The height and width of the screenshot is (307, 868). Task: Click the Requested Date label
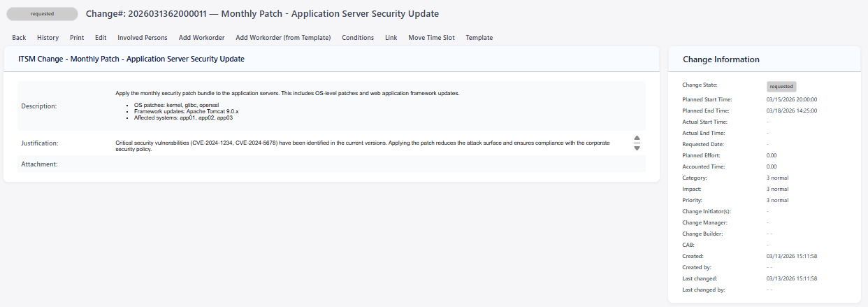[703, 144]
